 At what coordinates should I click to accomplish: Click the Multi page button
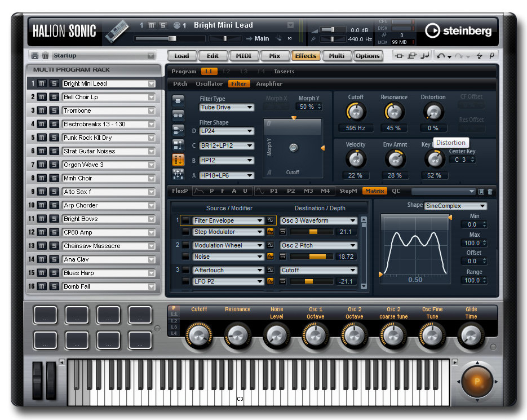point(336,56)
